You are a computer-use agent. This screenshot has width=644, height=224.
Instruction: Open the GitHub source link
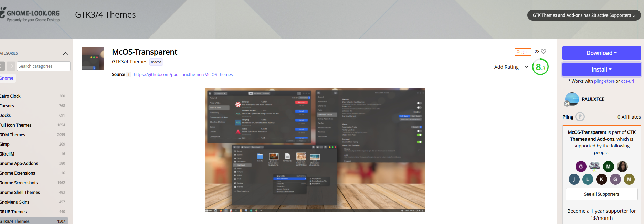pos(183,74)
